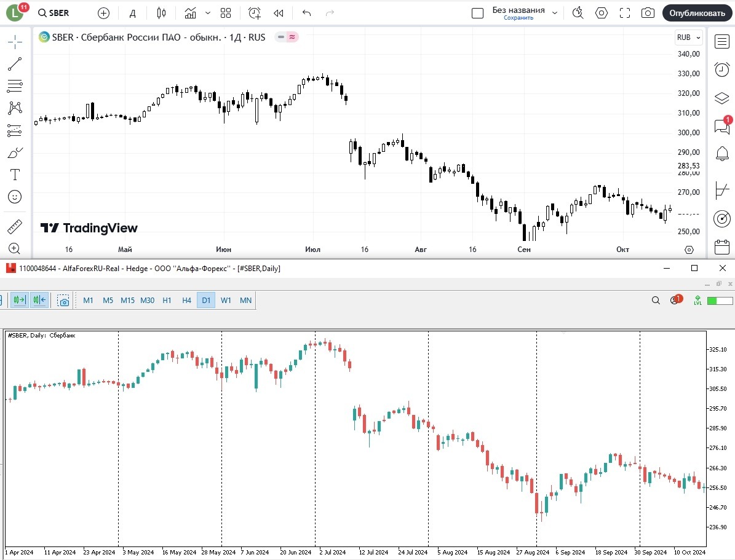Open the forecasting and measurement tools

[x=15, y=130]
